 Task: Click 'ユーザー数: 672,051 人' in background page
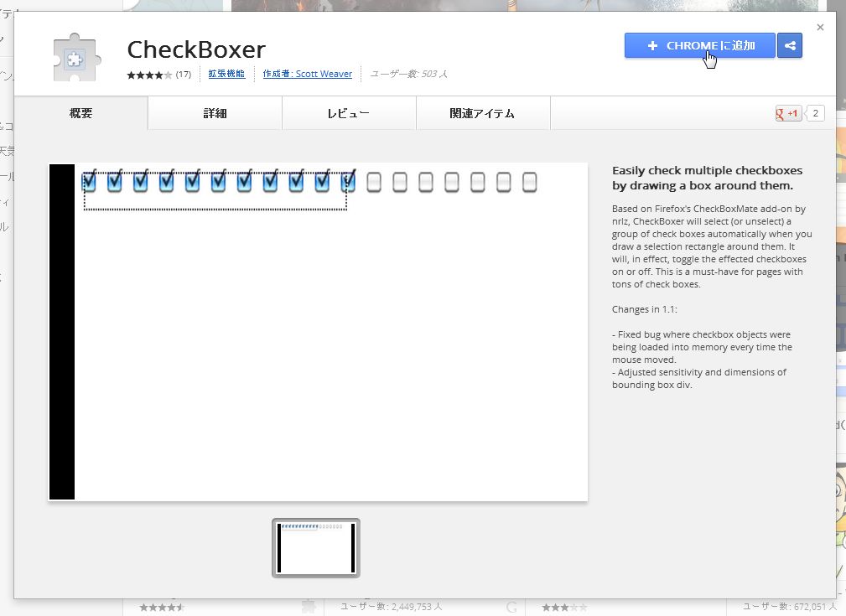point(789,607)
